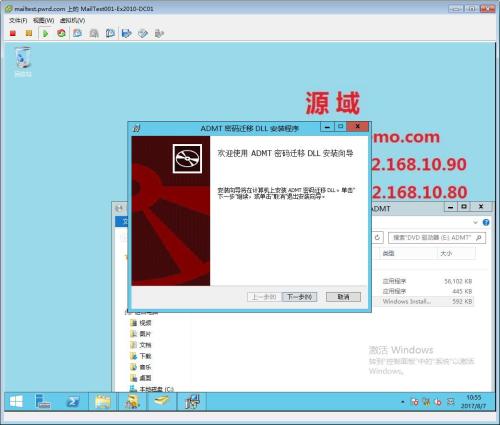Click 下一步 in the ADMT setup wizard
500x425 pixels.
pyautogui.click(x=299, y=297)
